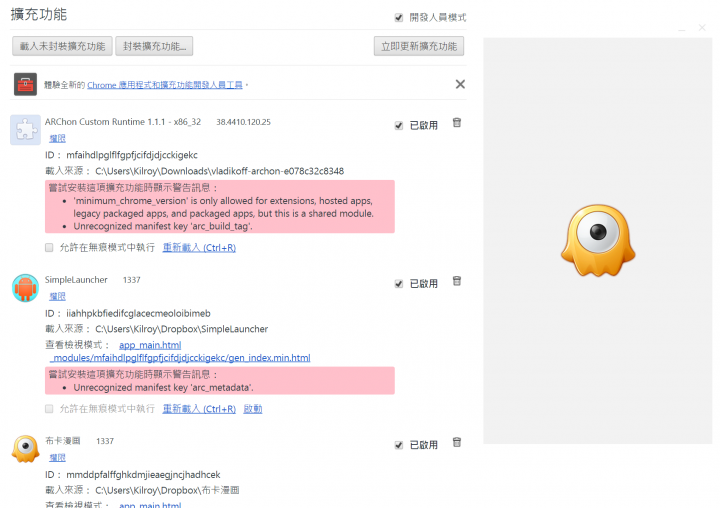Click 封裝擴充功能 button
Image resolution: width=720 pixels, height=508 pixels.
[x=154, y=46]
